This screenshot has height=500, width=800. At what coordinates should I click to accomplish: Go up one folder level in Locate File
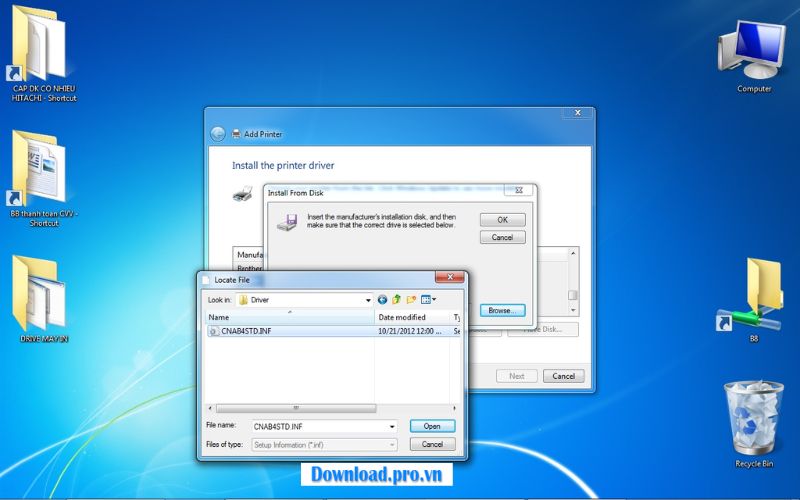[x=396, y=299]
